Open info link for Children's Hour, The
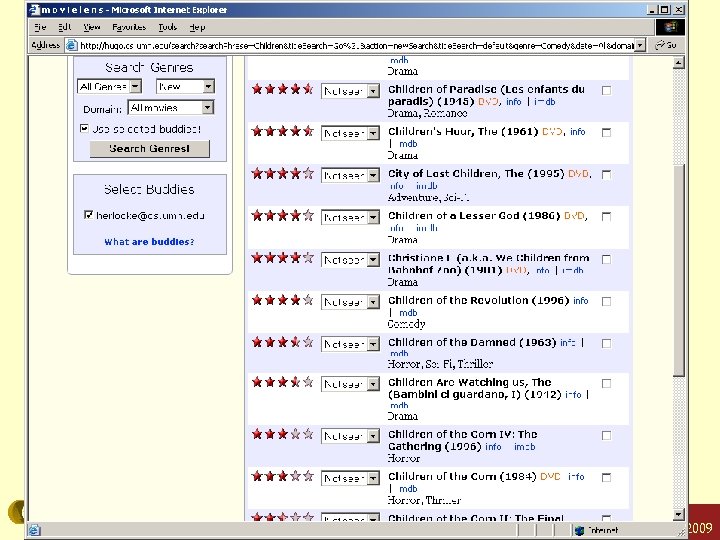720x540 pixels. 578,132
